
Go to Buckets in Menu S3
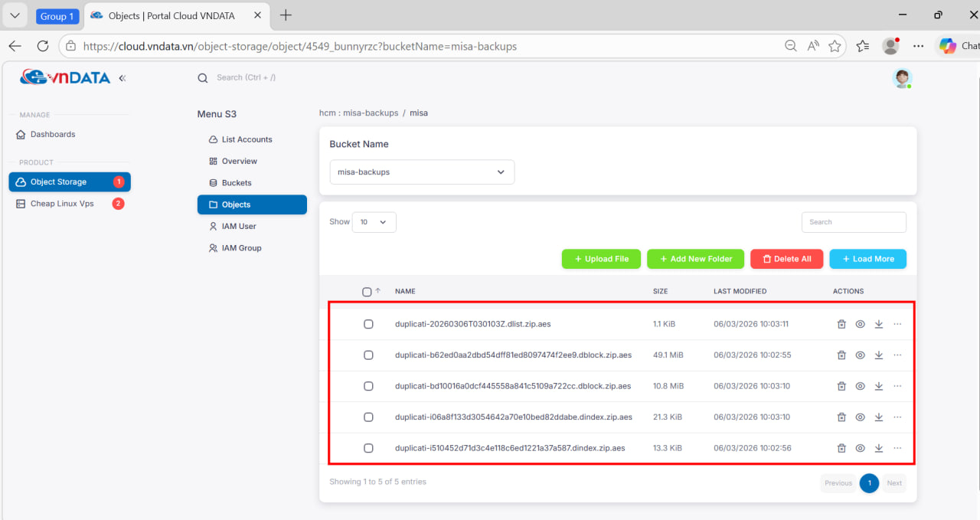236,183
